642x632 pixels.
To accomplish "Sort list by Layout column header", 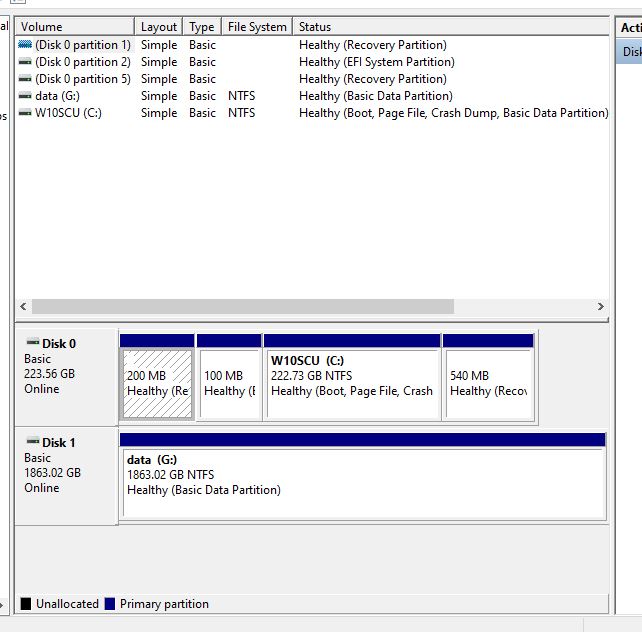I will click(158, 27).
